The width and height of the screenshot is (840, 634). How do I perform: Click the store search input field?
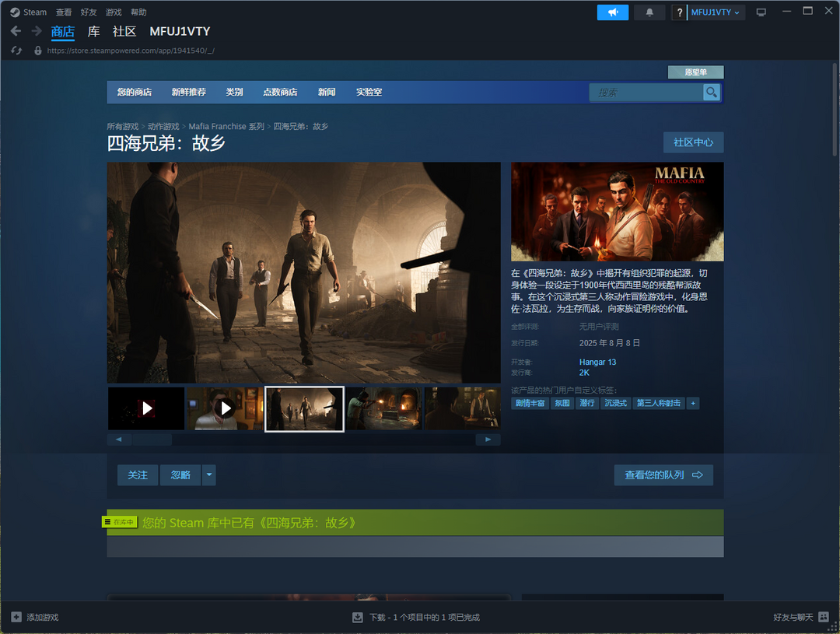click(646, 92)
